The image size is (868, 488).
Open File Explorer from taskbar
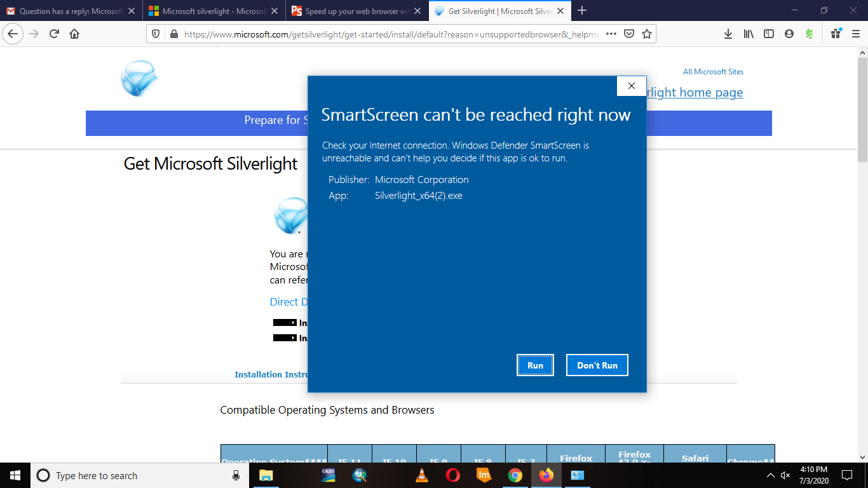tap(266, 475)
